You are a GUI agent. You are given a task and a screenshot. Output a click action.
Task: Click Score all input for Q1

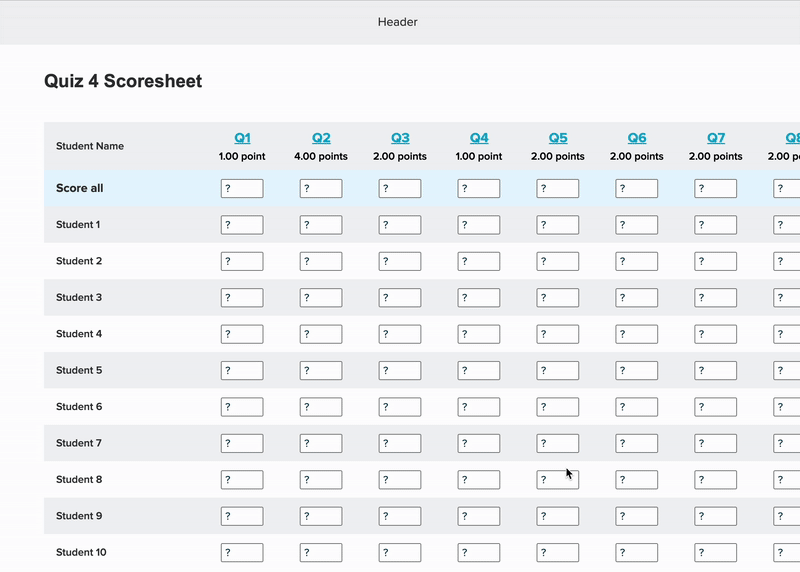242,188
